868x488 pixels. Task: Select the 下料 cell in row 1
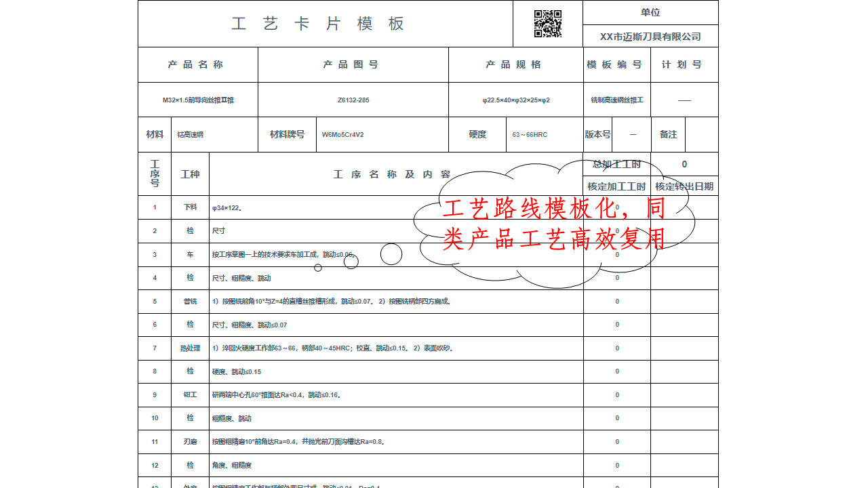pos(190,207)
